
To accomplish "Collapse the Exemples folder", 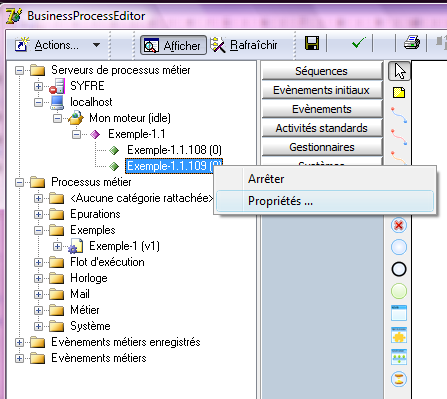I will pos(38,230).
